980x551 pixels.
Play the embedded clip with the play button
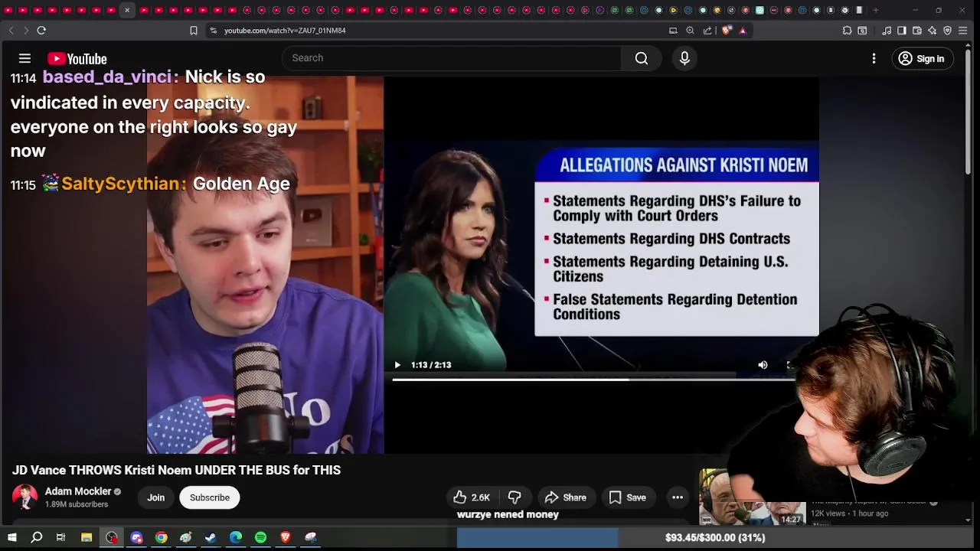397,365
